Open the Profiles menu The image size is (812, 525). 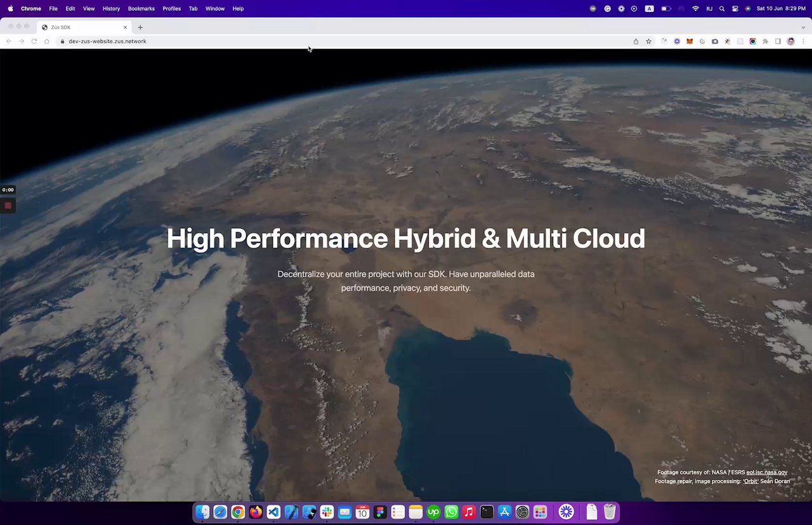[x=172, y=9]
